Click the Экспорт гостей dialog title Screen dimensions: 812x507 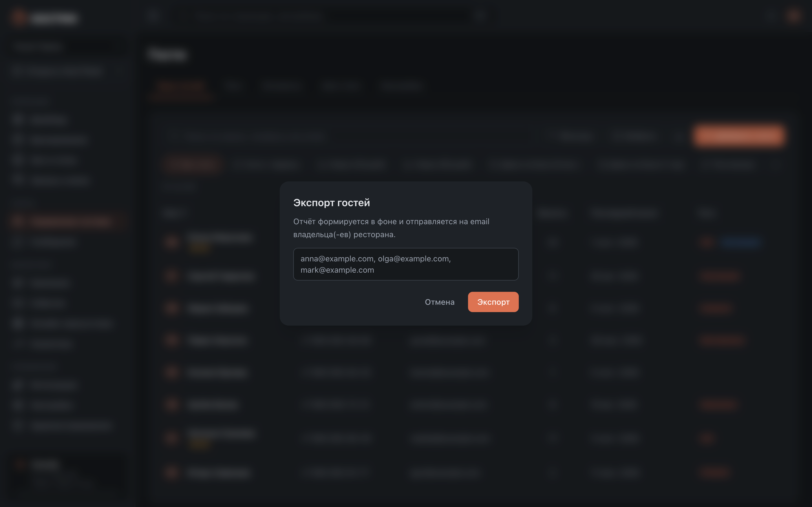(332, 203)
